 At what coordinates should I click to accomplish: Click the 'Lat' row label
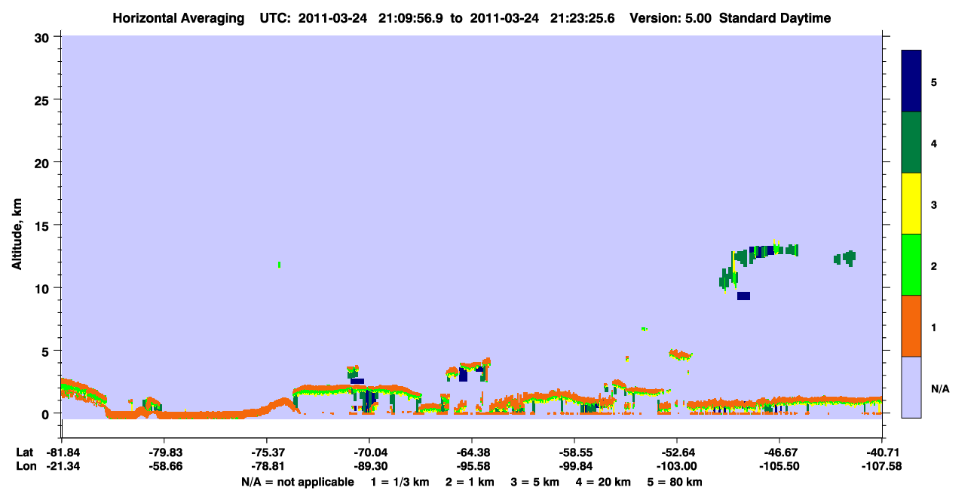24,452
